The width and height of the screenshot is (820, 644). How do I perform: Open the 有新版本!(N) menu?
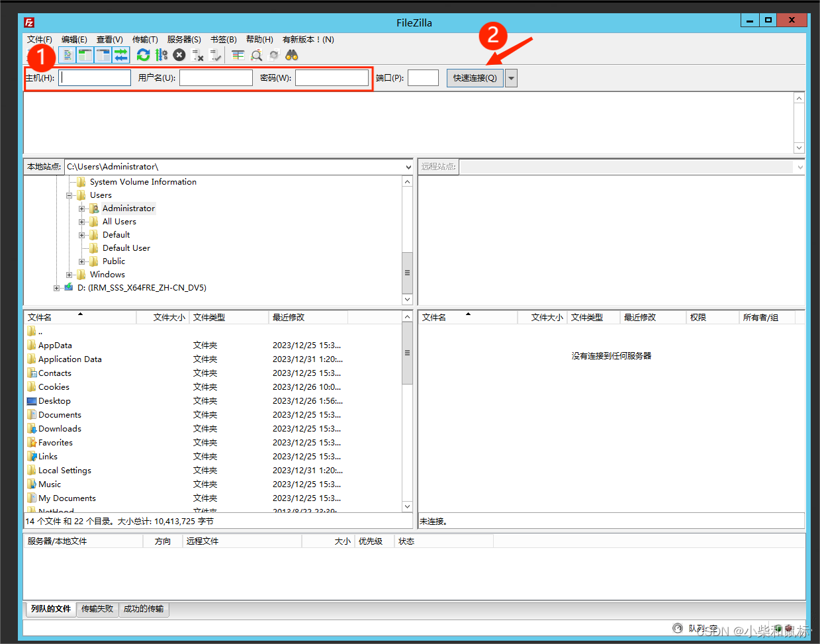click(308, 40)
